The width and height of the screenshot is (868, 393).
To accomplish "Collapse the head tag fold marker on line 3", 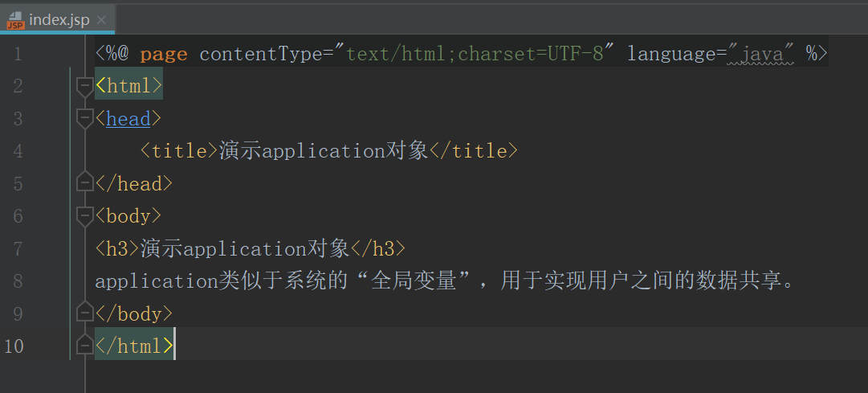I will 84,119.
